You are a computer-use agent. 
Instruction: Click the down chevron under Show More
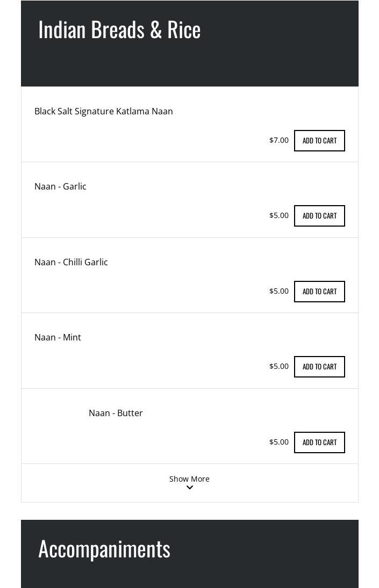pos(189,488)
